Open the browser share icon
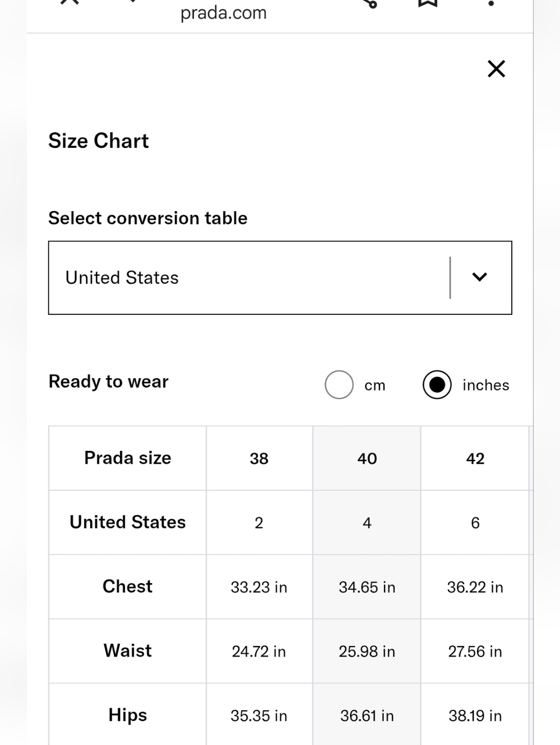560x745 pixels. tap(370, 3)
